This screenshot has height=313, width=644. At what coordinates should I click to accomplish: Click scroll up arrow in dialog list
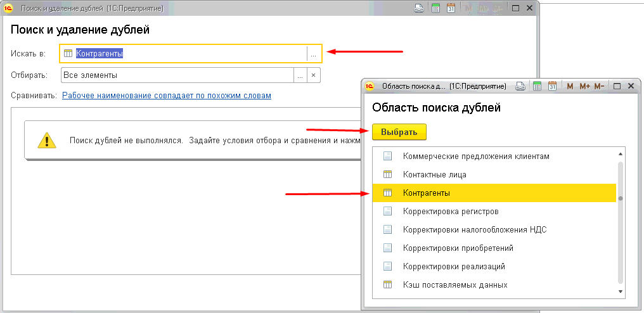pyautogui.click(x=621, y=153)
